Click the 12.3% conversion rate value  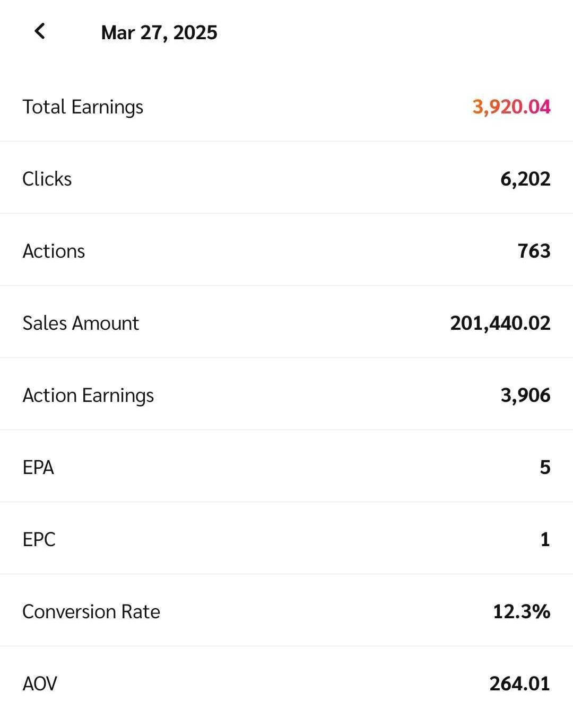pyautogui.click(x=521, y=612)
